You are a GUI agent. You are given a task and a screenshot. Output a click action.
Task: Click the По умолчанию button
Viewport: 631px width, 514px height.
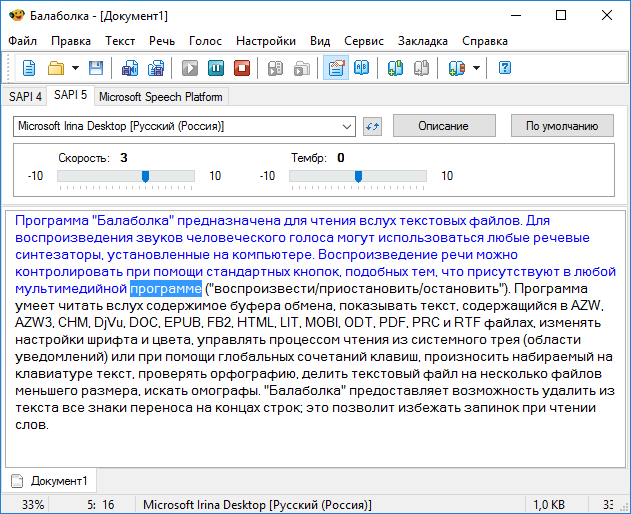point(562,126)
